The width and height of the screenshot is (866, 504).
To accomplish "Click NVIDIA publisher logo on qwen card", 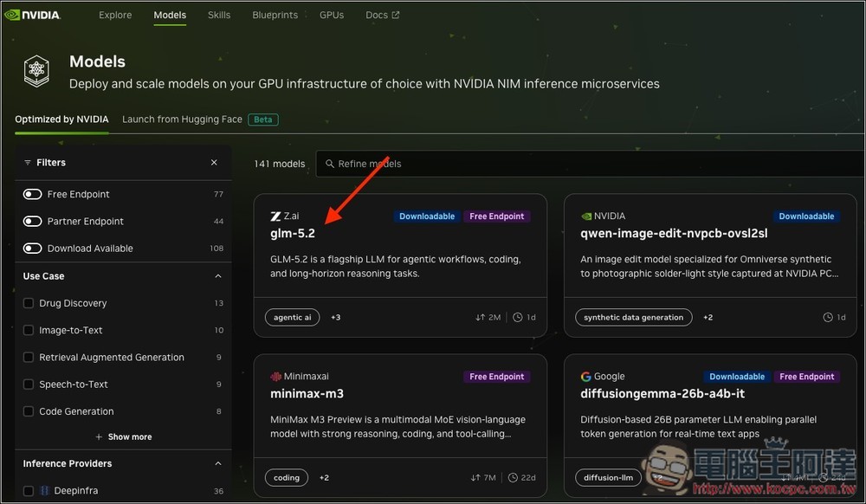I will [x=586, y=216].
